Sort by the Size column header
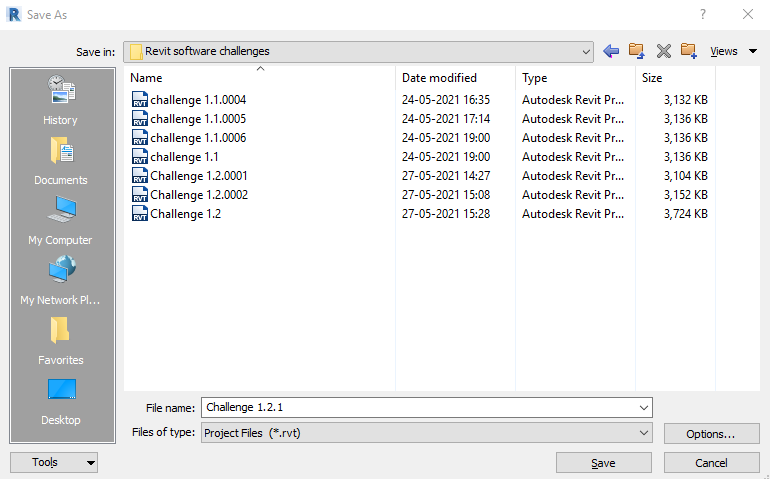The width and height of the screenshot is (770, 479). [x=675, y=78]
